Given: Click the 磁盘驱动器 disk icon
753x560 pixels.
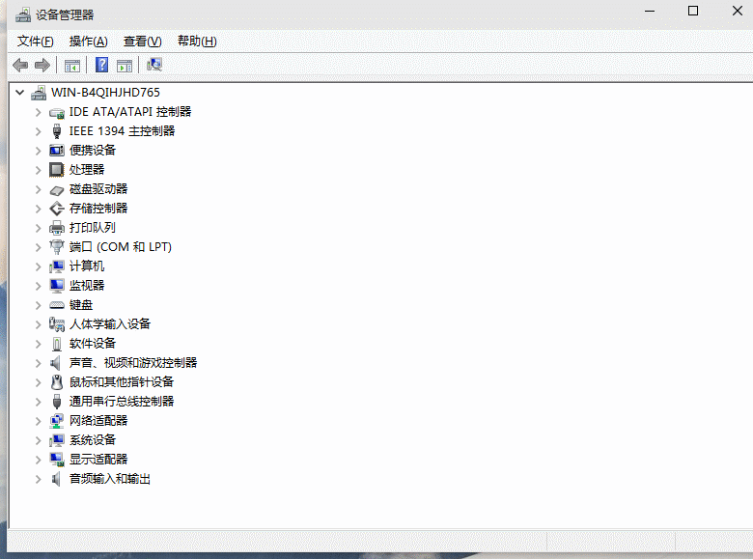Looking at the screenshot, I should (x=57, y=190).
